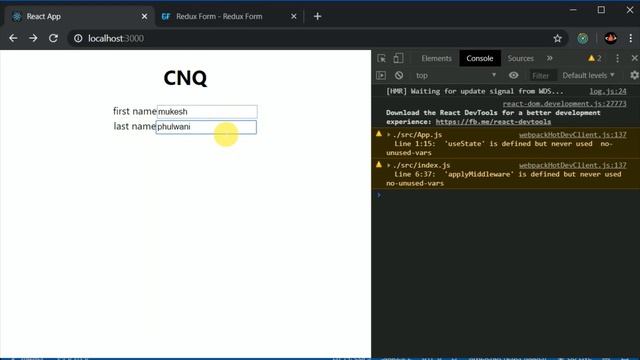Minimize the Chrome window
The height and width of the screenshot is (360, 640).
(x=573, y=10)
